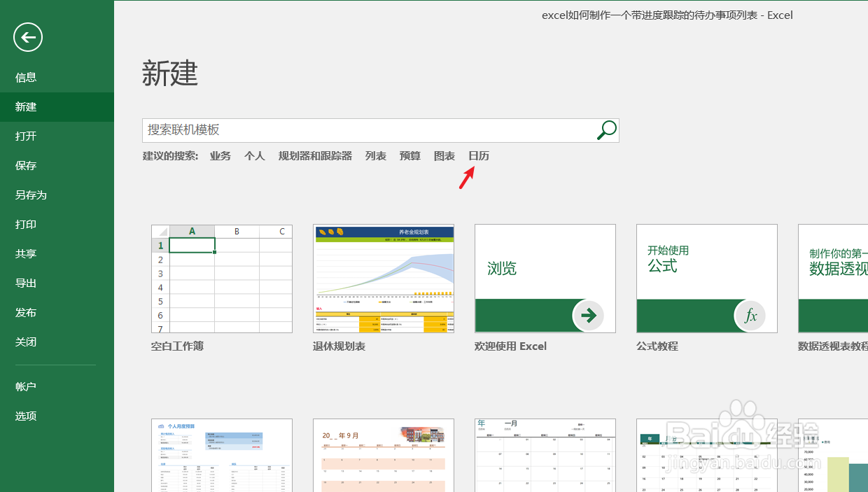Click suggested search 预算
The image size is (868, 492).
click(410, 156)
